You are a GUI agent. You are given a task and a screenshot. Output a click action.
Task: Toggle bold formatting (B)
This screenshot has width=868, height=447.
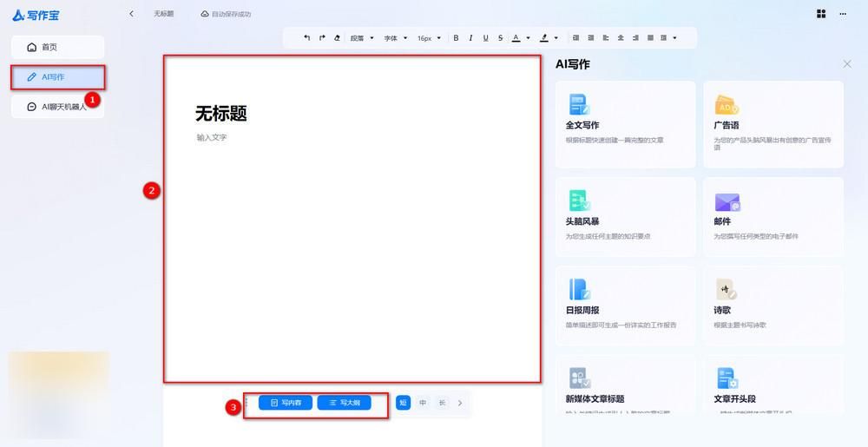coord(456,37)
